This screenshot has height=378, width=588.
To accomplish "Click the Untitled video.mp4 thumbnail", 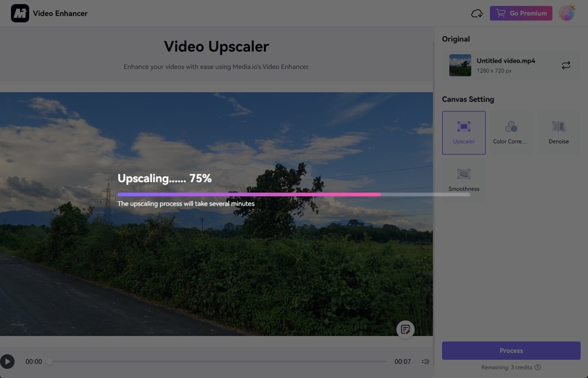I will (x=460, y=65).
